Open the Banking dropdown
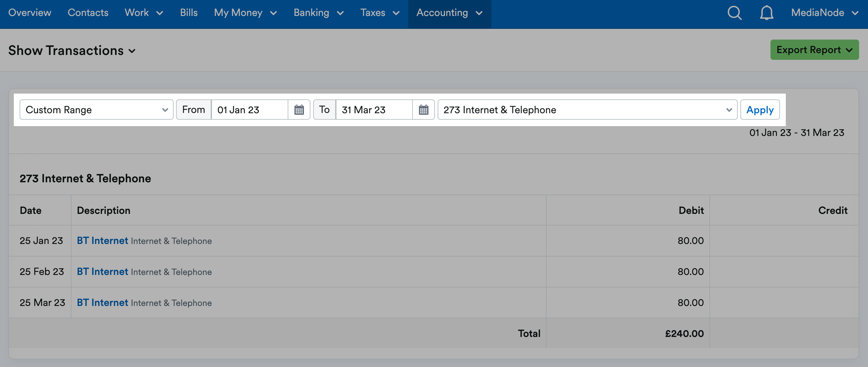 tap(318, 13)
